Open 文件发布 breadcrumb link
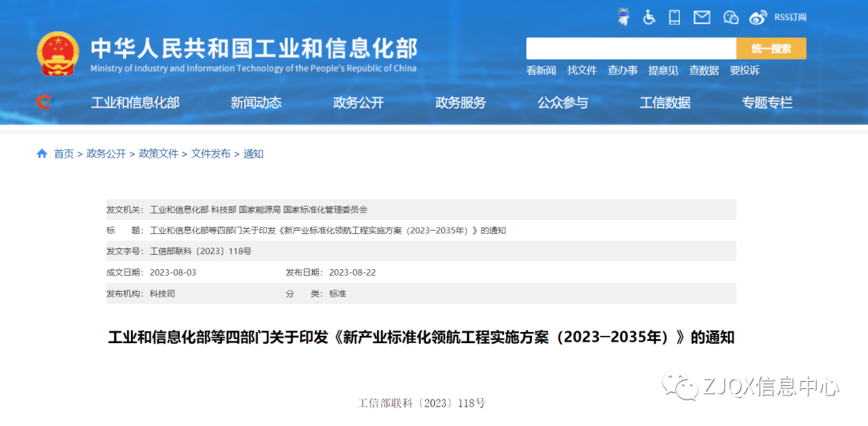The width and height of the screenshot is (868, 426). (211, 154)
